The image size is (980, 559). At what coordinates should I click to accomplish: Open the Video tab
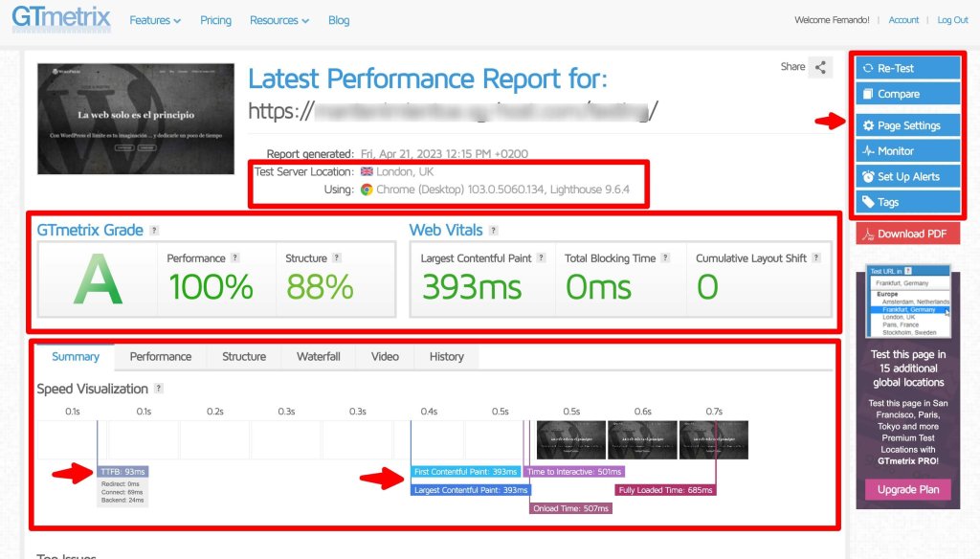point(385,356)
